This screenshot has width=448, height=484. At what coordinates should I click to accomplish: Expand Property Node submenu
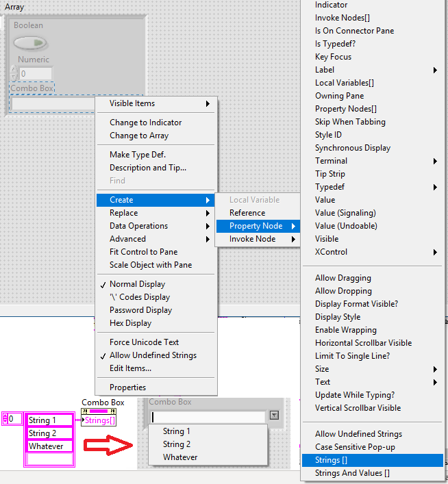(x=258, y=226)
